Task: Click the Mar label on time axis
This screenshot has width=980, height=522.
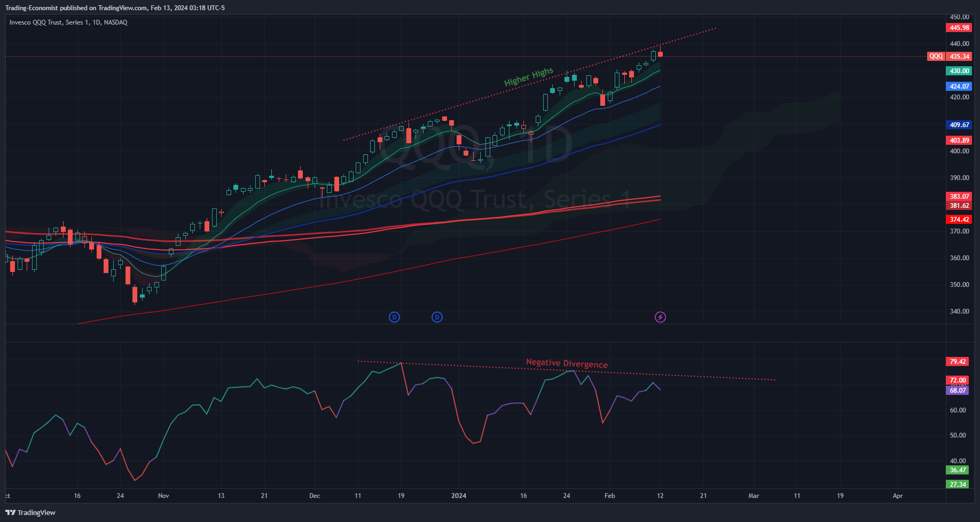Action: tap(754, 496)
